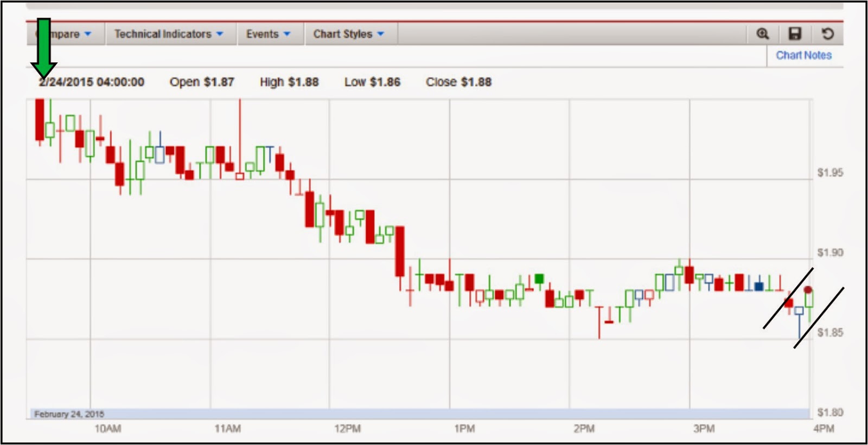This screenshot has width=868, height=445.
Task: Click the $1.80 price axis label
Action: point(830,412)
